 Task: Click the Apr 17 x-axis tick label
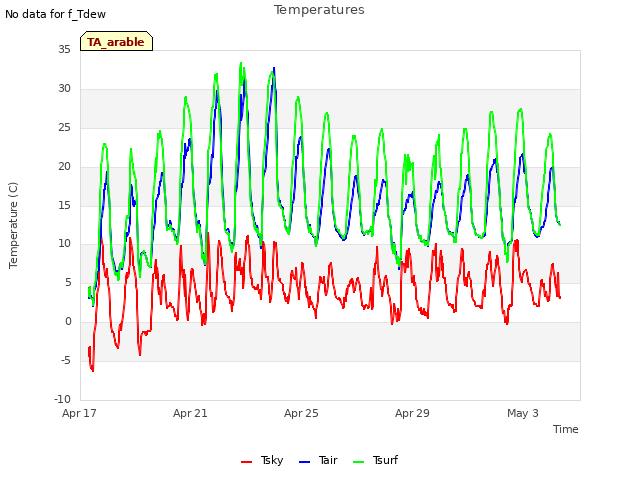[x=79, y=413]
